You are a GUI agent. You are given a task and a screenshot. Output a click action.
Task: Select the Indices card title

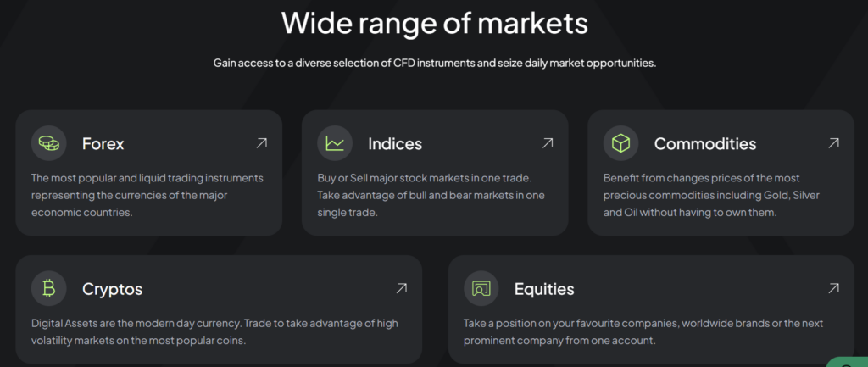pos(395,144)
